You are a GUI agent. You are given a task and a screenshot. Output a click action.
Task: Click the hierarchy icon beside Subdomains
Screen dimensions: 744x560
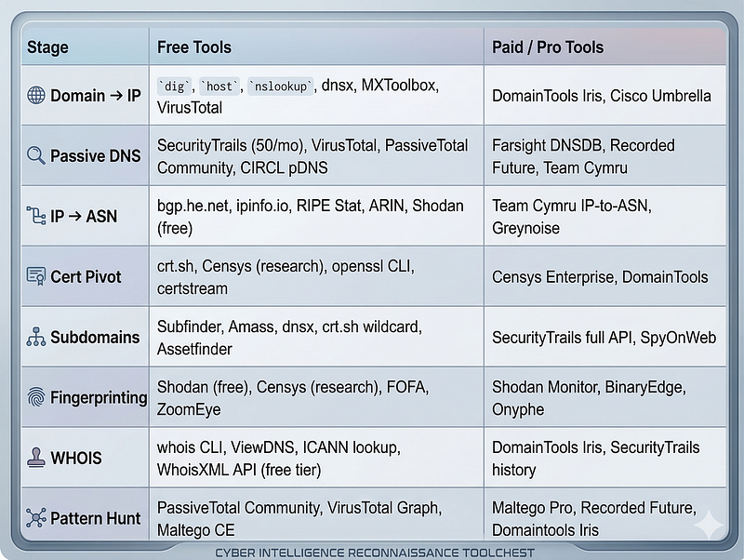click(x=36, y=337)
